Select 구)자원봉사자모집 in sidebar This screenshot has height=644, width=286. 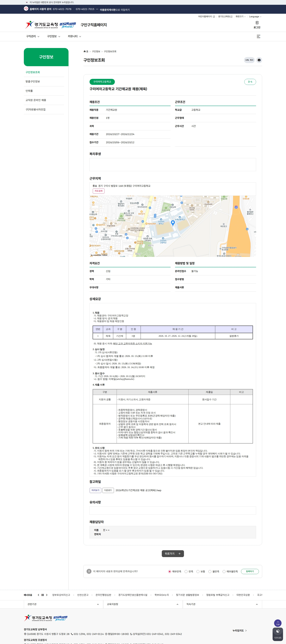pyautogui.click(x=35, y=110)
